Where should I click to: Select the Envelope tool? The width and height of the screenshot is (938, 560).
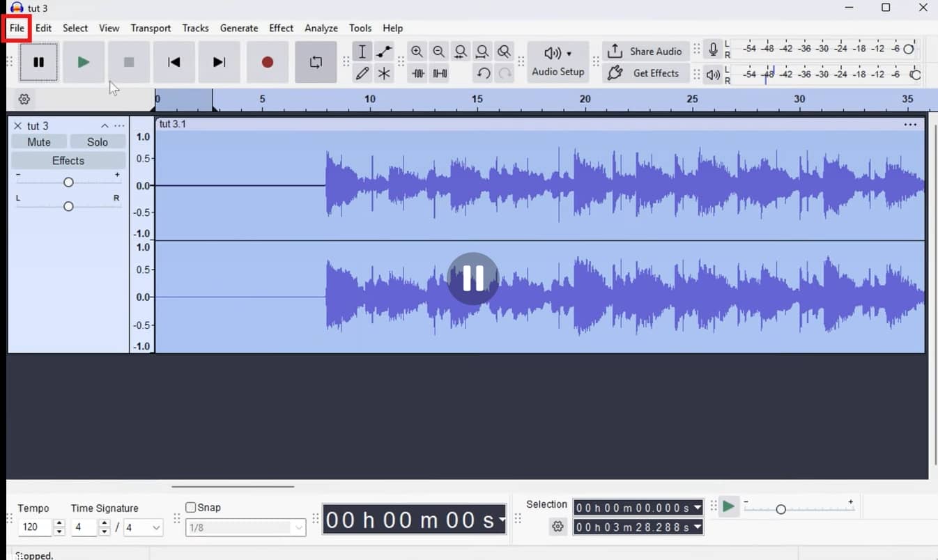384,52
